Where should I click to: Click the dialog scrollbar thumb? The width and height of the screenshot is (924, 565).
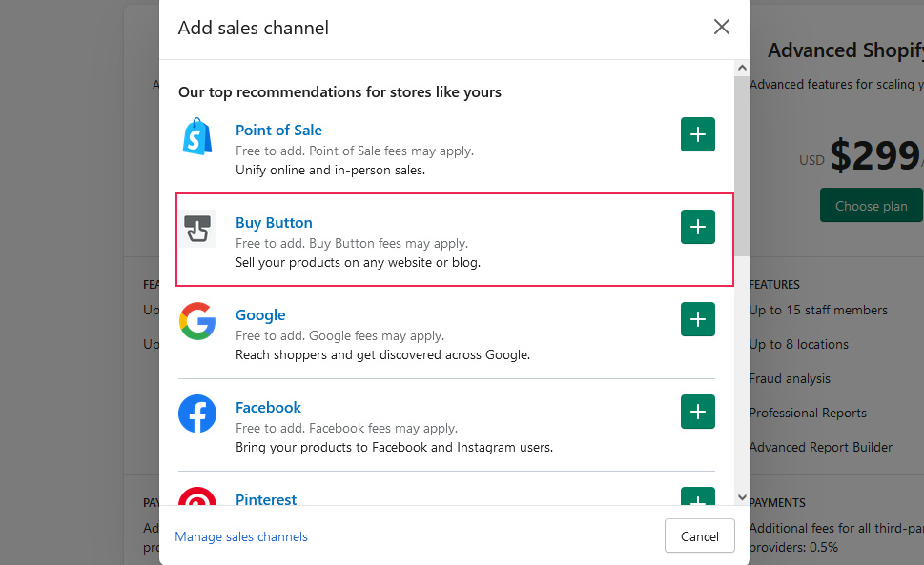point(742,166)
